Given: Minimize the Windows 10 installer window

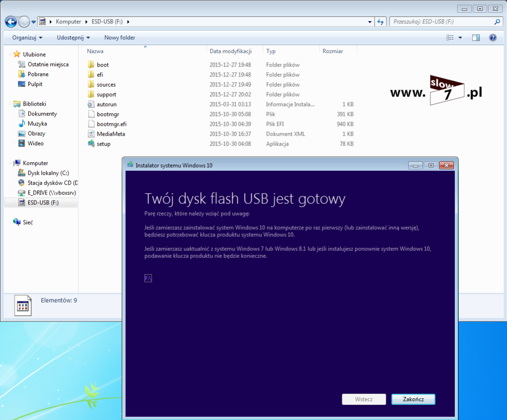Looking at the screenshot, I should [x=415, y=165].
